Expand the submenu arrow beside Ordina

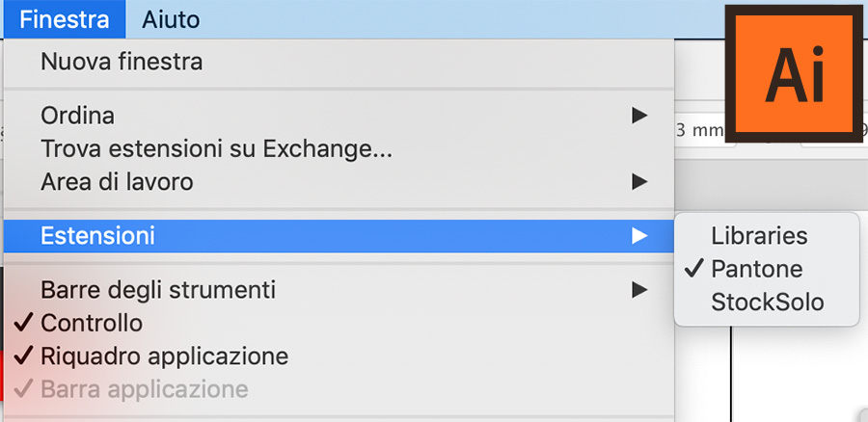tap(639, 116)
